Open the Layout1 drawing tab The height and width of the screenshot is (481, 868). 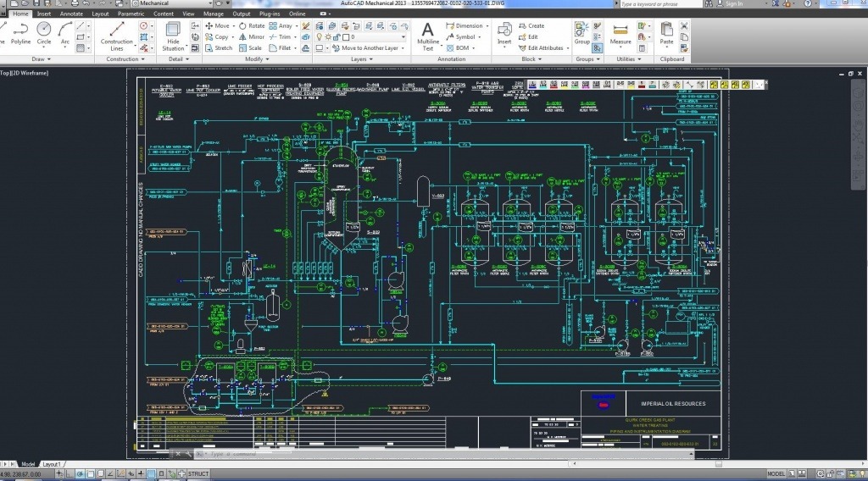(x=52, y=464)
